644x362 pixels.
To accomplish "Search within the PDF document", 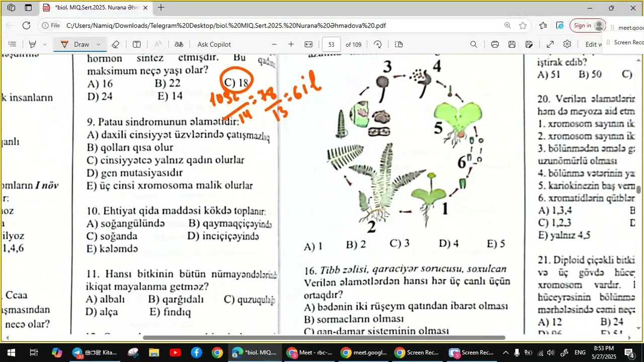I will click(473, 44).
